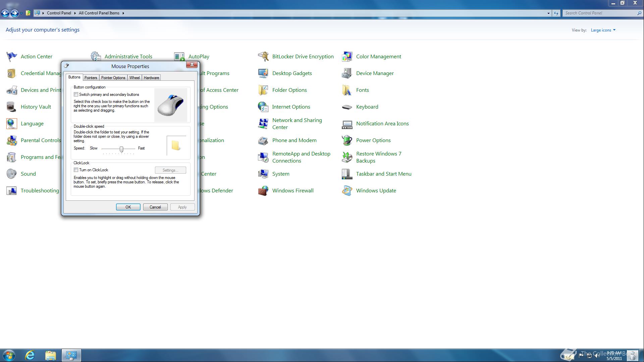Switch to the Wheel tab
This screenshot has height=362, width=644.
[x=135, y=78]
